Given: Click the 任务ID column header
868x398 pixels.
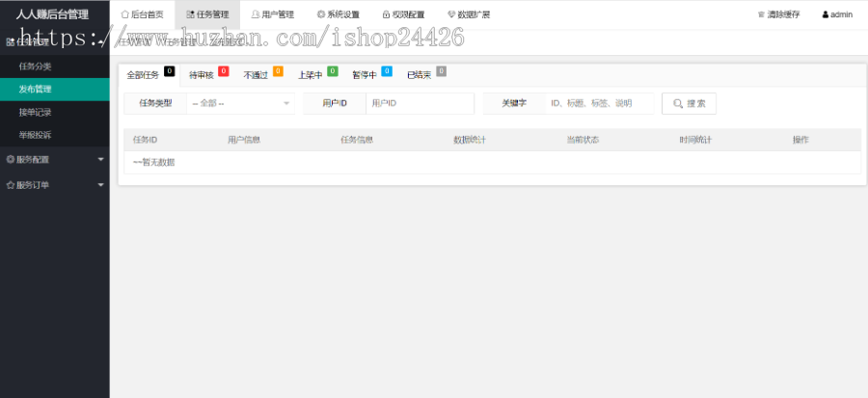Looking at the screenshot, I should click(145, 140).
